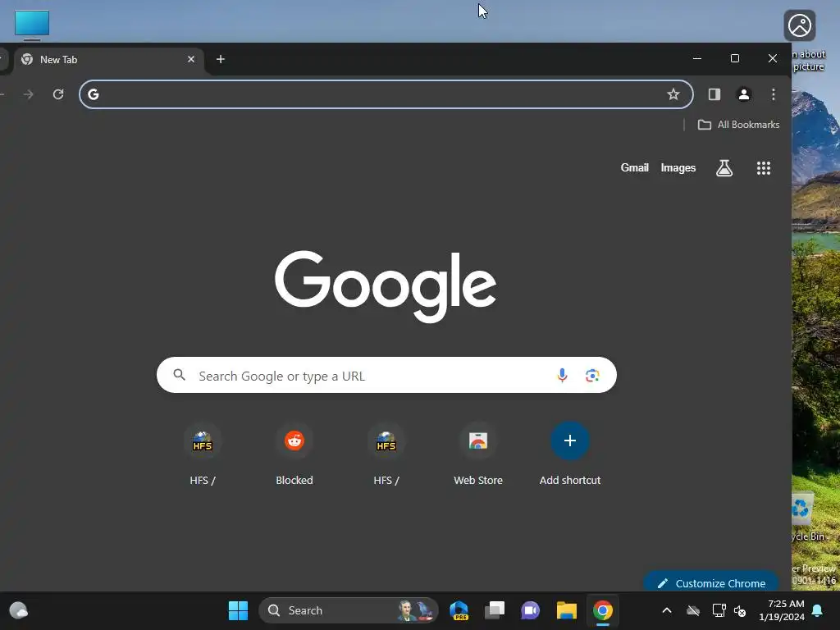The width and height of the screenshot is (840, 630).
Task: Open the Chrome side panel
Action: click(714, 94)
